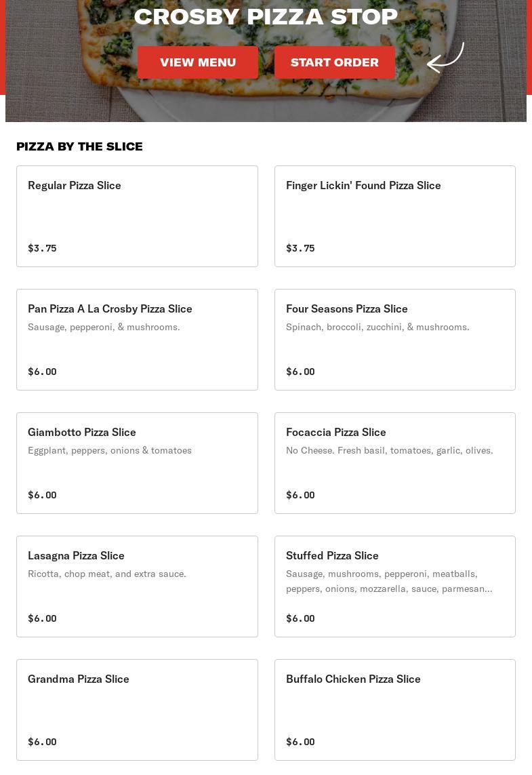
Task: Select the Pizza By The Slice heading
Action: [x=79, y=146]
